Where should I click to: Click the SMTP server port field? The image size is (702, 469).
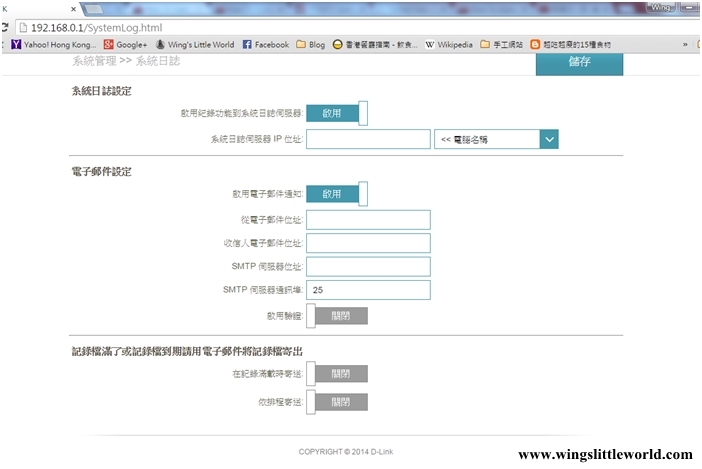point(368,290)
